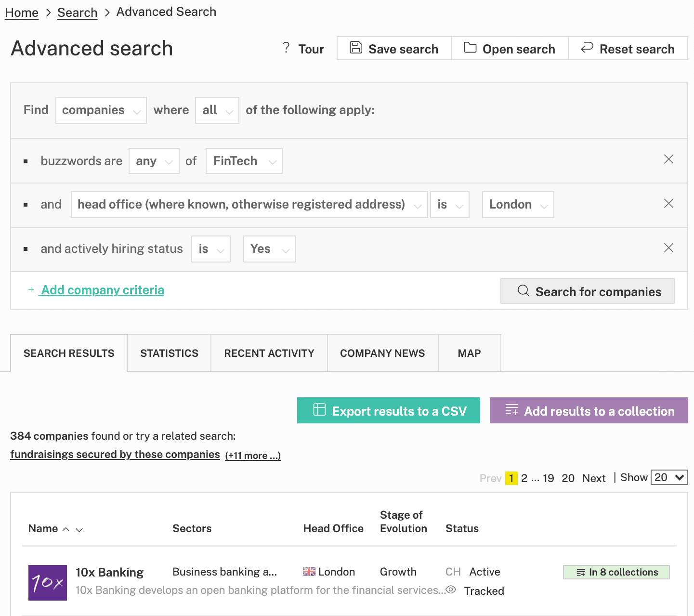Open the 10x Banking logo thumbnail
The image size is (694, 616).
[x=48, y=583]
